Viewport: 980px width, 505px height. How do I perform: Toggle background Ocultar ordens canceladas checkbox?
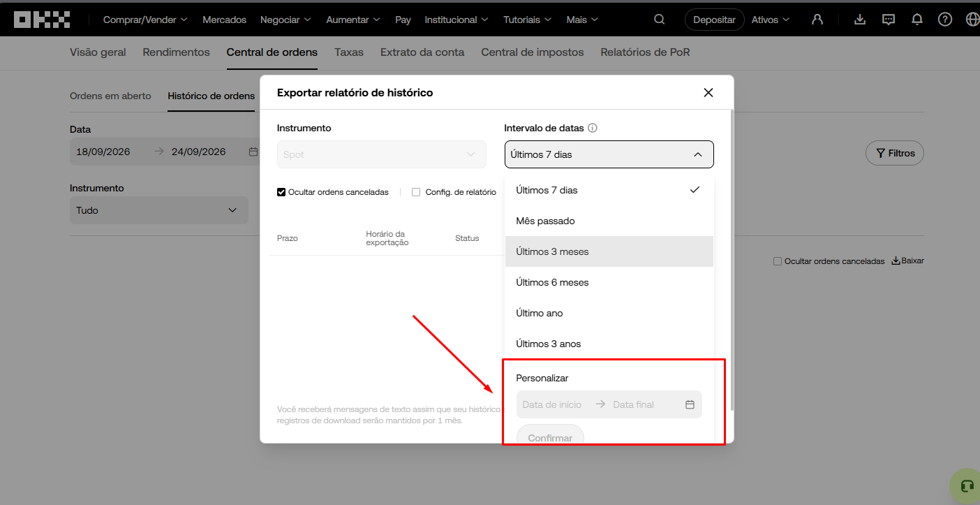tap(778, 261)
